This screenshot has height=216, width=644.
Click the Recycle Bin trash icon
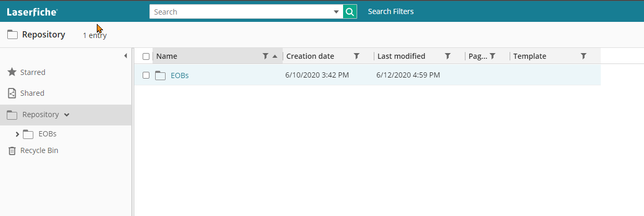coord(12,151)
